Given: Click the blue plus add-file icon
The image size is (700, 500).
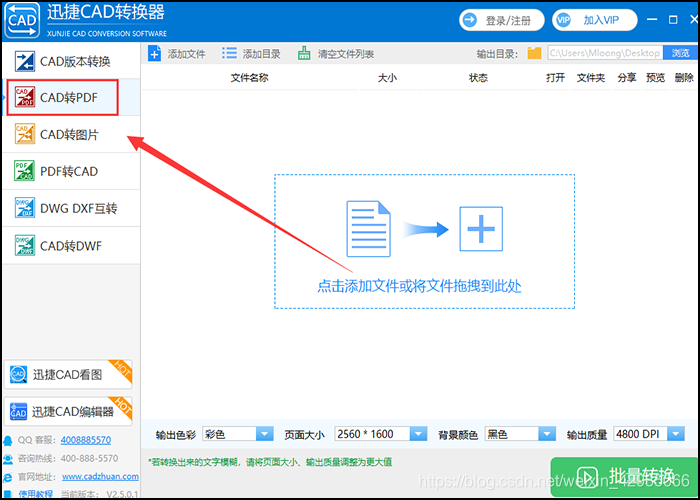Looking at the screenshot, I should tap(154, 54).
